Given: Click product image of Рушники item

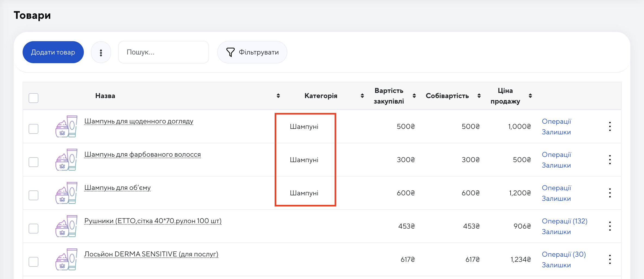Looking at the screenshot, I should click(x=66, y=226).
